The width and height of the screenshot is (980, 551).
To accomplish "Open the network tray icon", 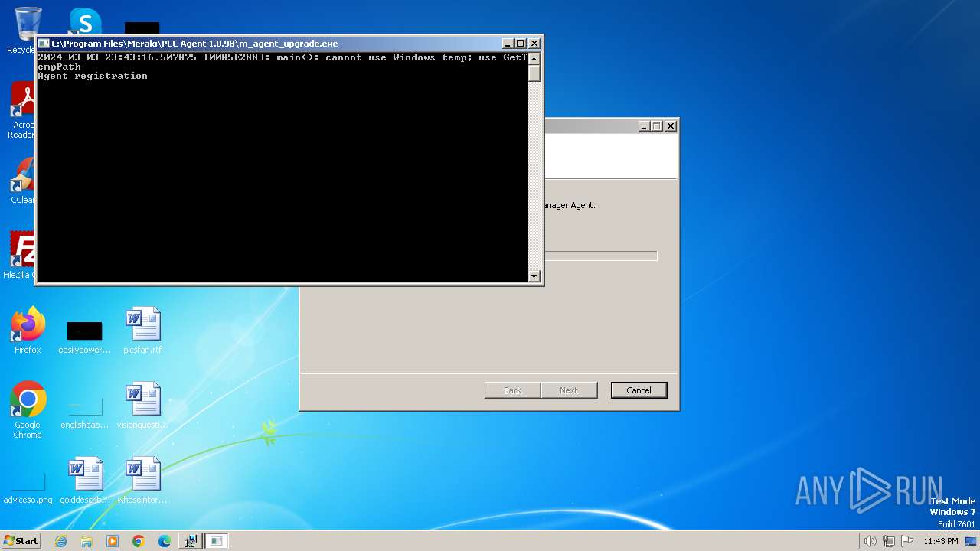I will (x=889, y=541).
